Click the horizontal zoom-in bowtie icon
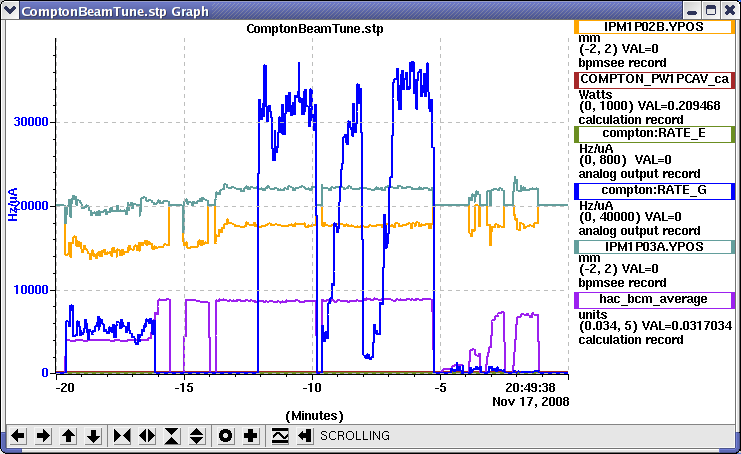741x454 pixels. click(x=122, y=436)
